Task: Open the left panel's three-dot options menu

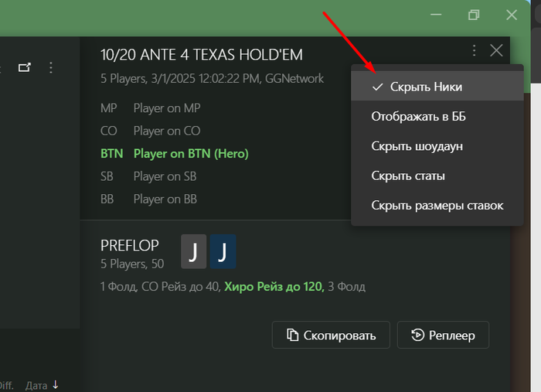Action: coord(51,68)
